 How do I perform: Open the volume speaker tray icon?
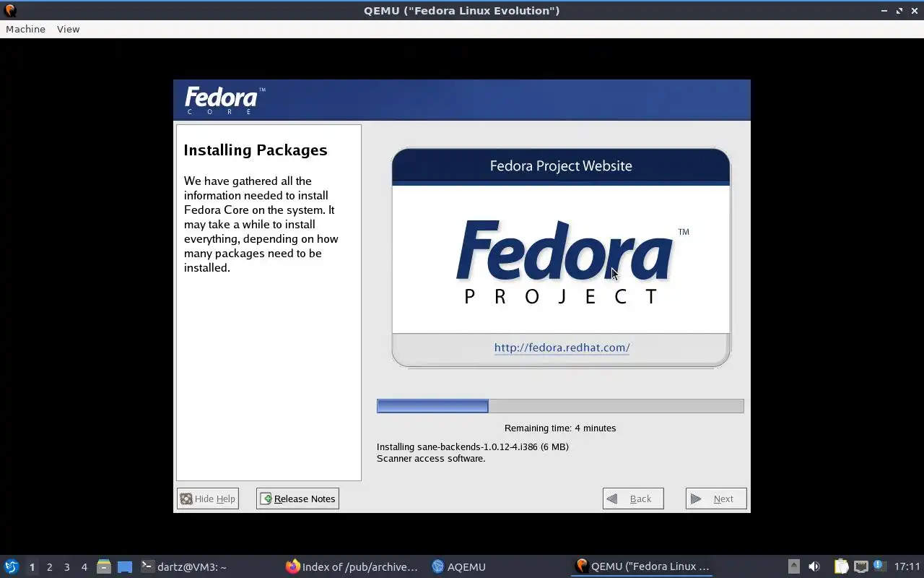[814, 566]
